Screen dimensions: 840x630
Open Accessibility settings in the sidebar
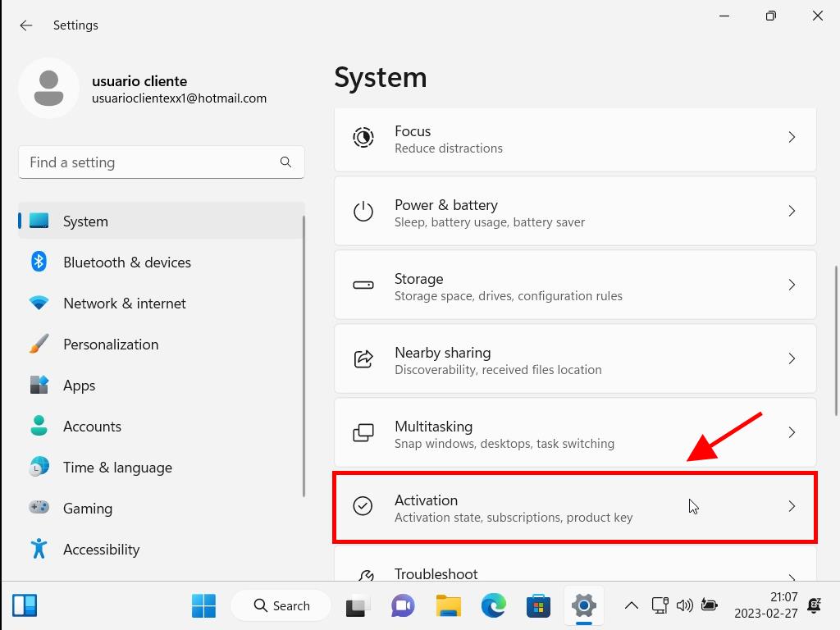(101, 550)
